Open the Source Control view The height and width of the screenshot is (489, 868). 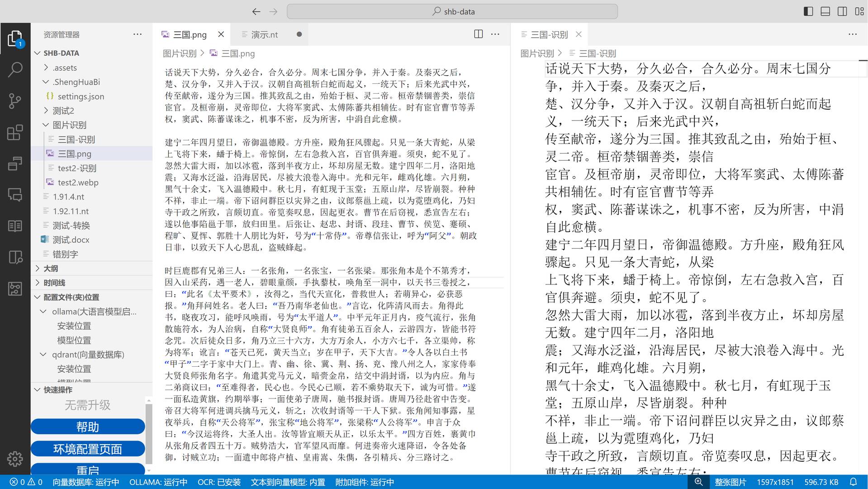15,101
